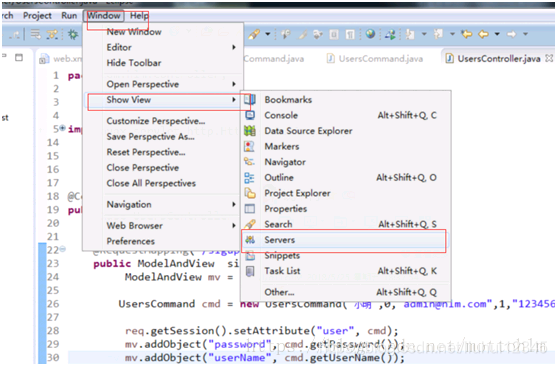Maximize the left panel view
The image size is (557, 366).
(x=19, y=57)
